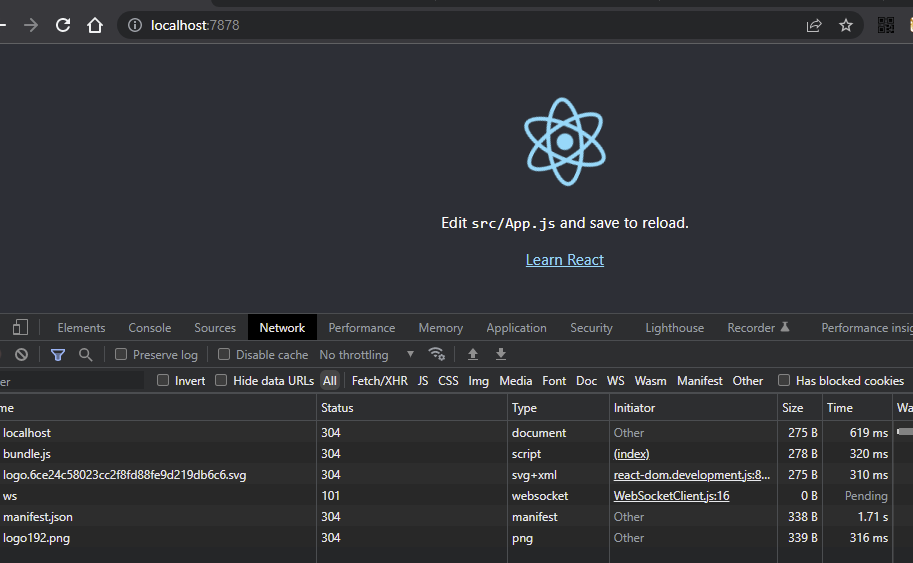Clear the network log icon
913x563 pixels.
point(22,354)
